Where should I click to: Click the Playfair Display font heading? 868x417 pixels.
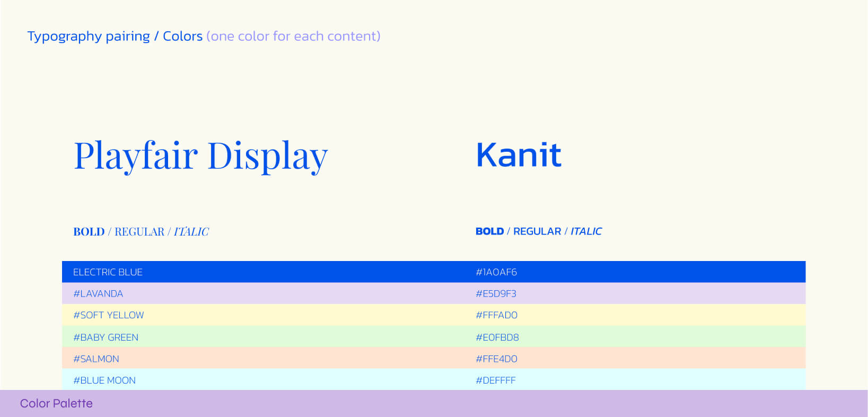pos(200,156)
